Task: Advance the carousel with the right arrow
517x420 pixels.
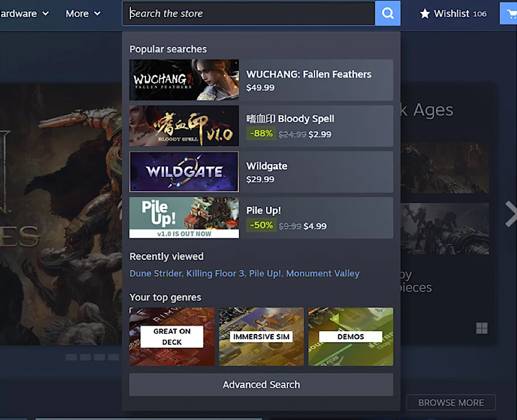Action: [510, 213]
